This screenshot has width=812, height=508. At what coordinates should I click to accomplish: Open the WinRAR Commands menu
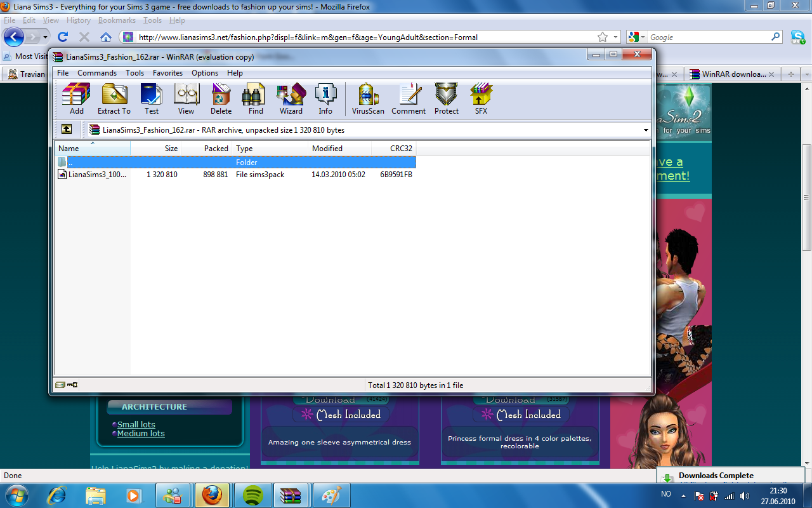tap(97, 73)
